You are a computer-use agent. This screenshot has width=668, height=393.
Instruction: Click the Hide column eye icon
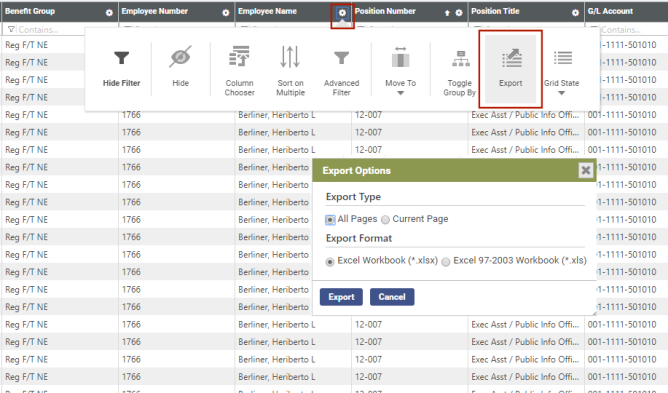click(x=180, y=57)
